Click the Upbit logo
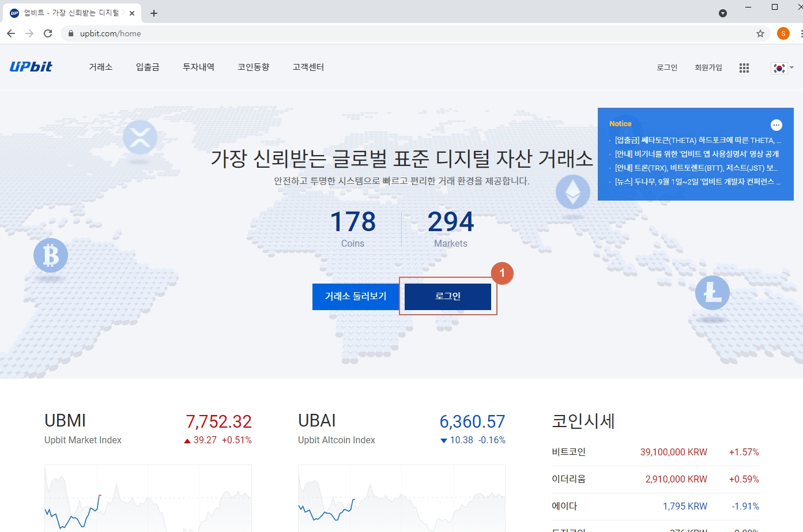The height and width of the screenshot is (532, 803). click(x=31, y=67)
